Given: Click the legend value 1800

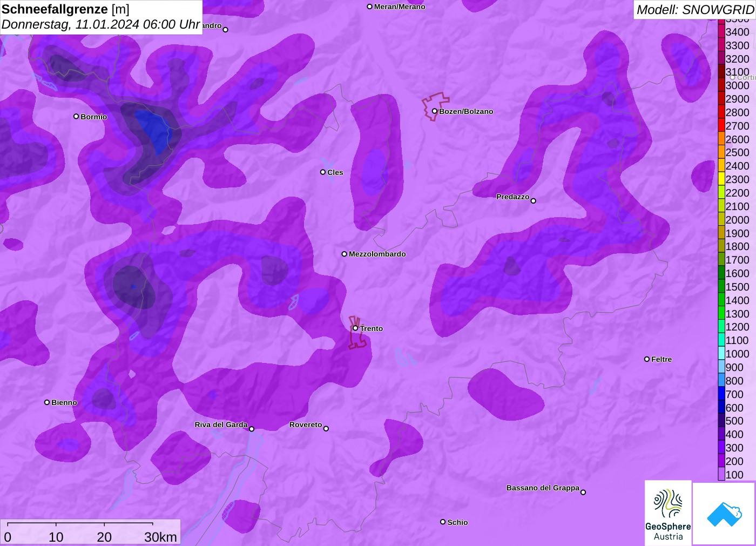Looking at the screenshot, I should click(738, 246).
